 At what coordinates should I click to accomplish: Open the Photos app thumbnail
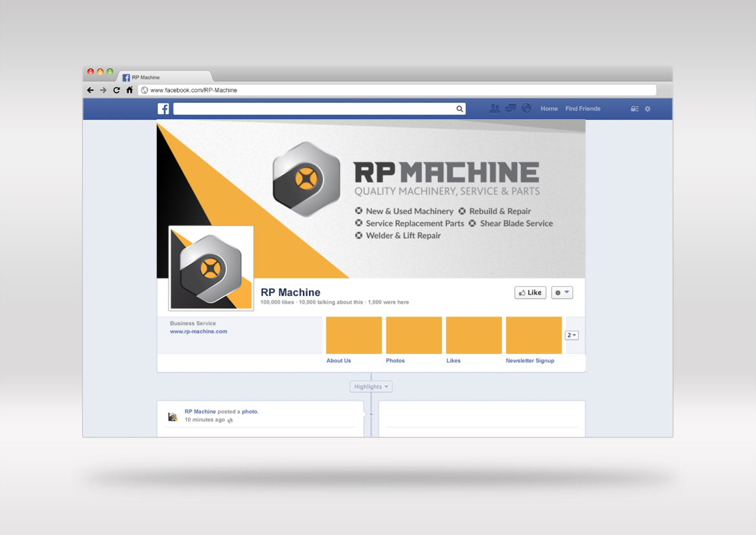click(x=414, y=335)
